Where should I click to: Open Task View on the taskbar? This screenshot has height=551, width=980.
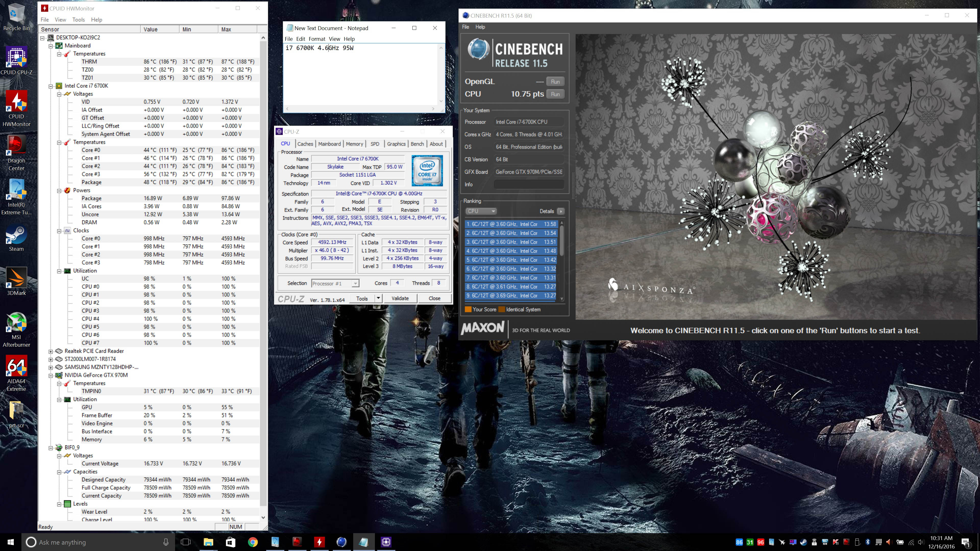186,542
